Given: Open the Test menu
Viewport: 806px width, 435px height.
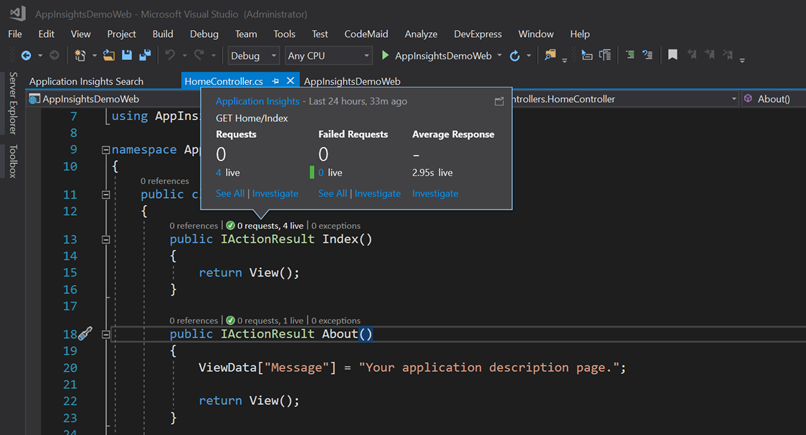Looking at the screenshot, I should point(320,34).
